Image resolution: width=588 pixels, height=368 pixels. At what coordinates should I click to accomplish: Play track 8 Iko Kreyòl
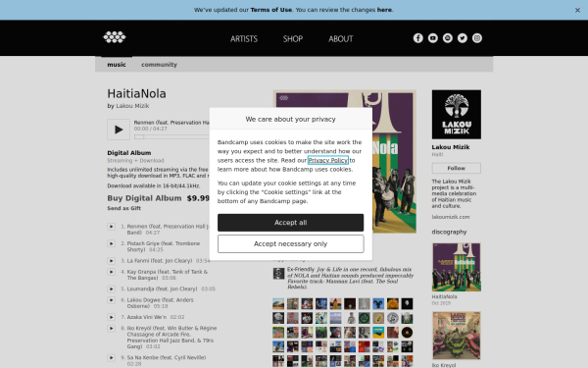(x=112, y=329)
